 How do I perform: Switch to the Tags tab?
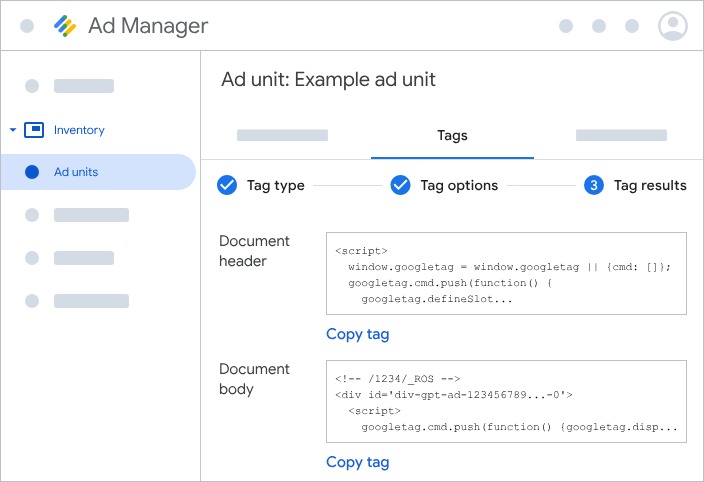452,135
